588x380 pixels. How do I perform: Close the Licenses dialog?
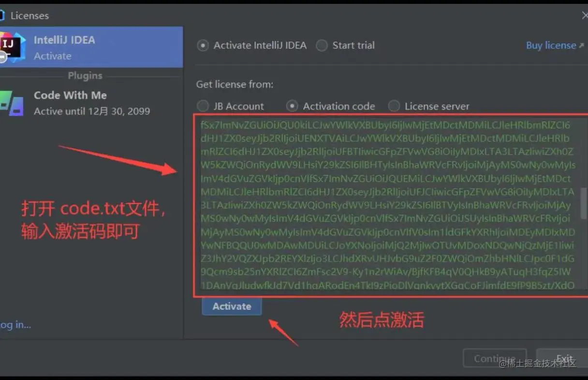coord(585,15)
